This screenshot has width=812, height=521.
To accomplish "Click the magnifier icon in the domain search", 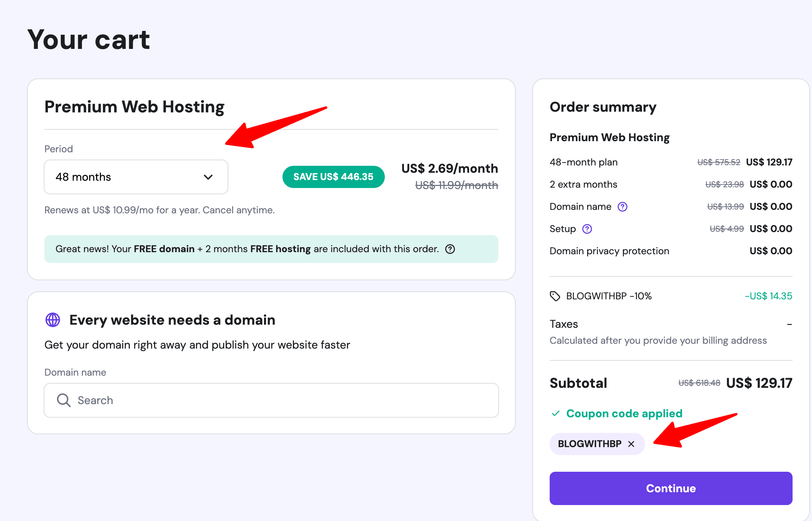I will [x=64, y=400].
